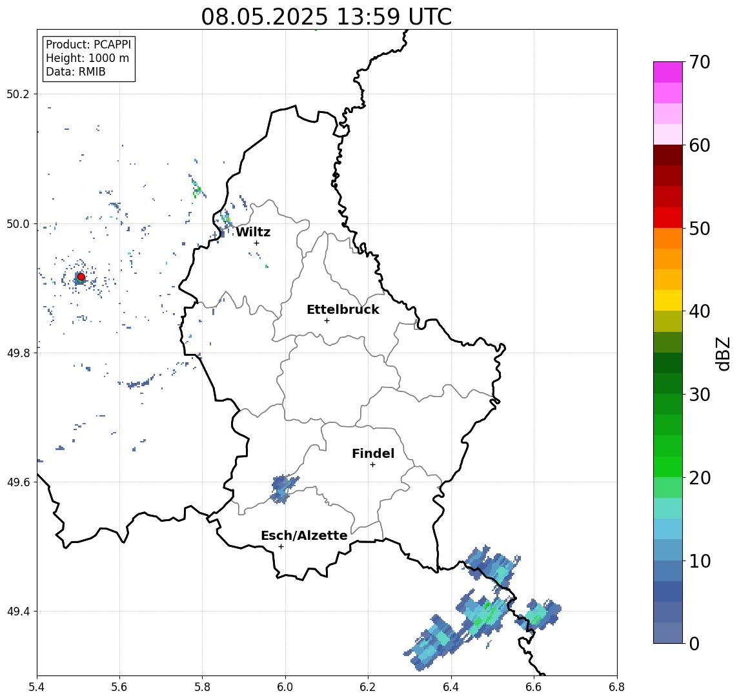Click the 6.2 longitude axis label
Viewport: 739px width, 700px height.
pyautogui.click(x=368, y=687)
